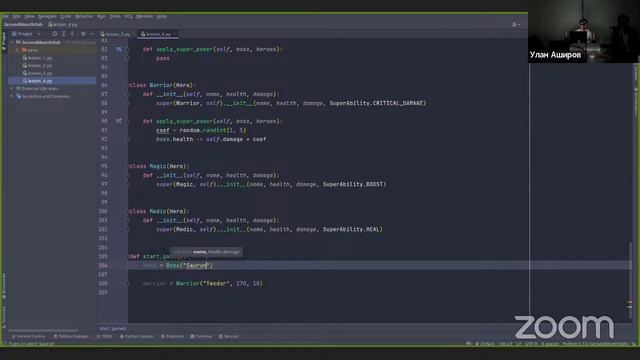Open the VCS menu
The image size is (640, 360).
coord(128,17)
